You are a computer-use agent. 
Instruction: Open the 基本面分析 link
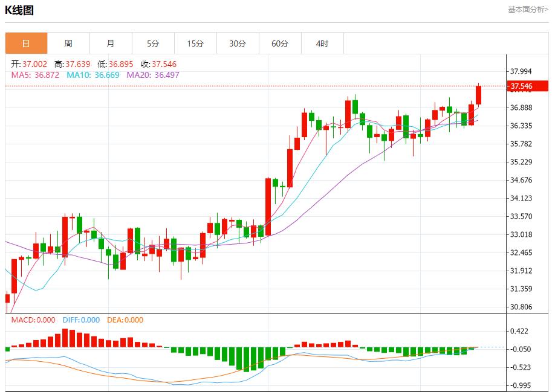tap(528, 9)
